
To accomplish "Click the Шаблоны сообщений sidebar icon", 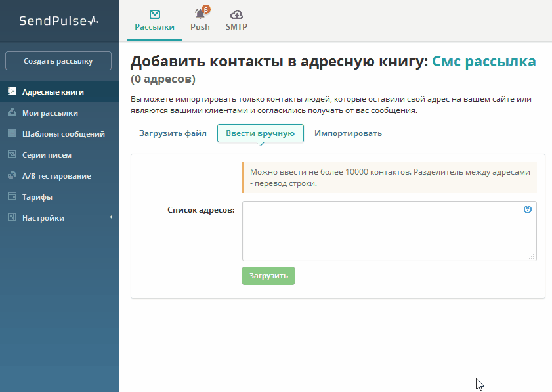I will tap(12, 134).
